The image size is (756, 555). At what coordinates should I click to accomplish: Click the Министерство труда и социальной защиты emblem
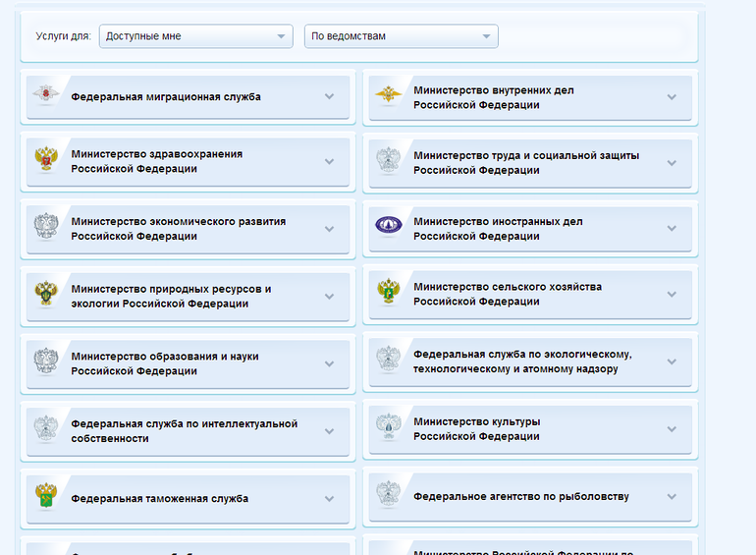pyautogui.click(x=389, y=161)
